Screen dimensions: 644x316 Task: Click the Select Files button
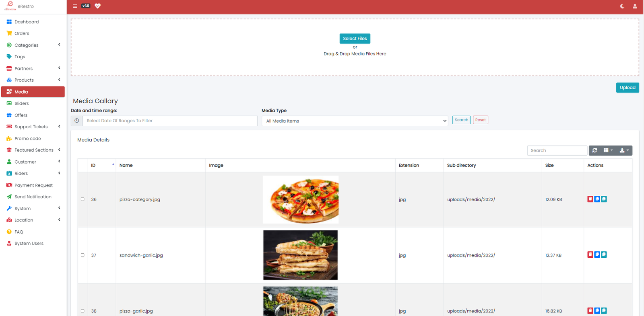click(x=355, y=39)
